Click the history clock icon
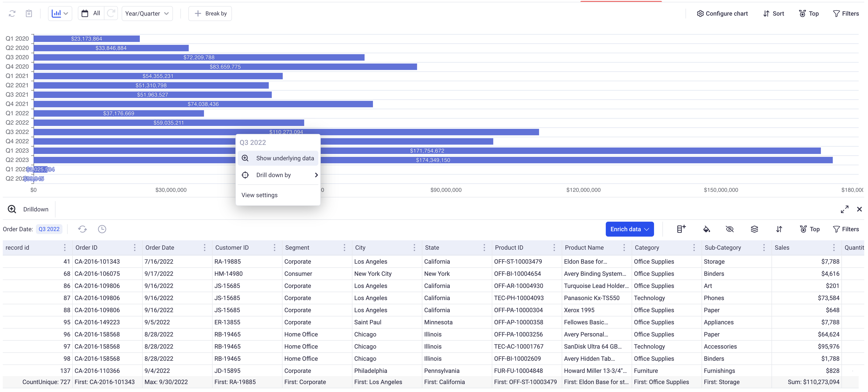 point(102,229)
